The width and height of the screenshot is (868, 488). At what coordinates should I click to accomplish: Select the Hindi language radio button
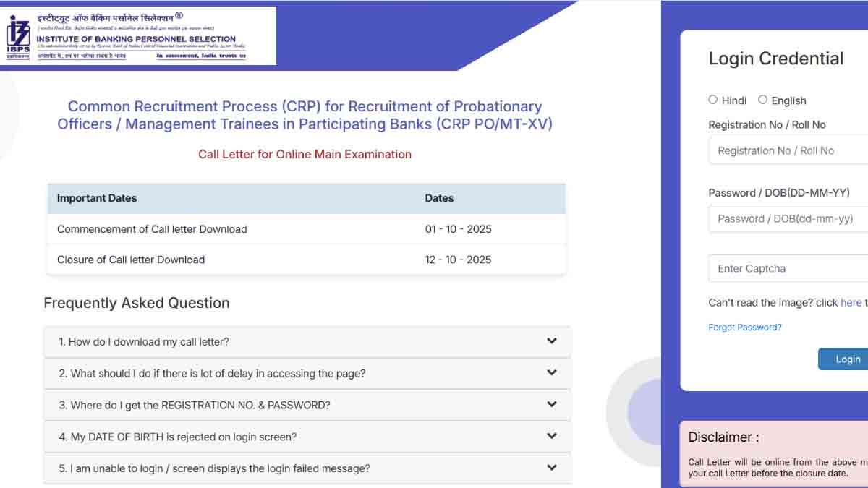point(712,100)
